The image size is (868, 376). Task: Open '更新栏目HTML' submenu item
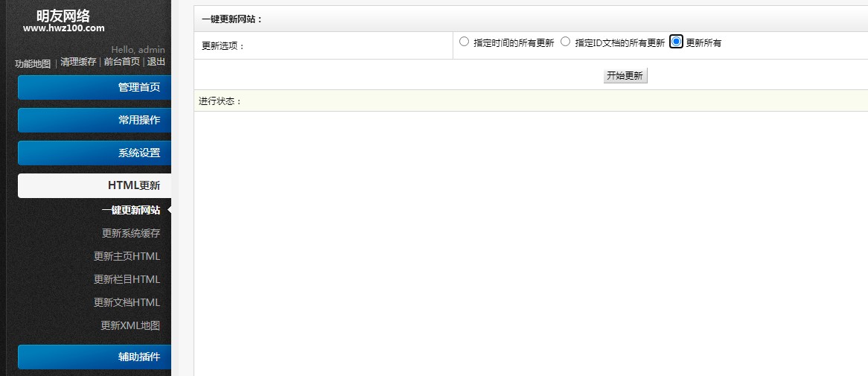[x=127, y=280]
